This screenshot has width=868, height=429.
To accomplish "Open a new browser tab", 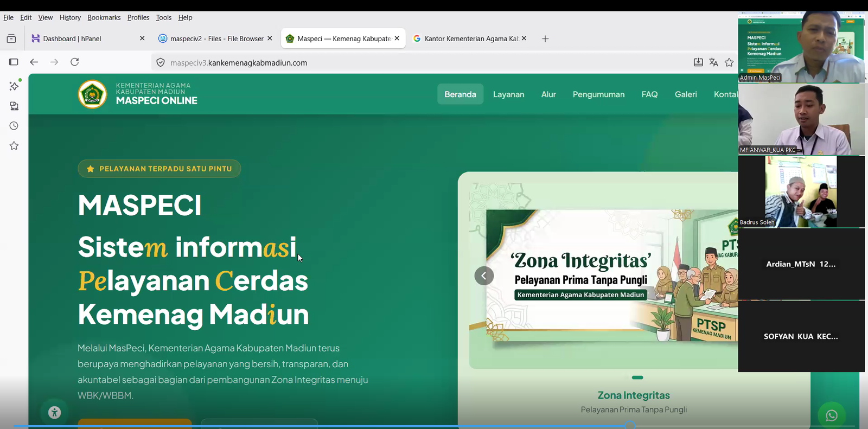I will (545, 39).
